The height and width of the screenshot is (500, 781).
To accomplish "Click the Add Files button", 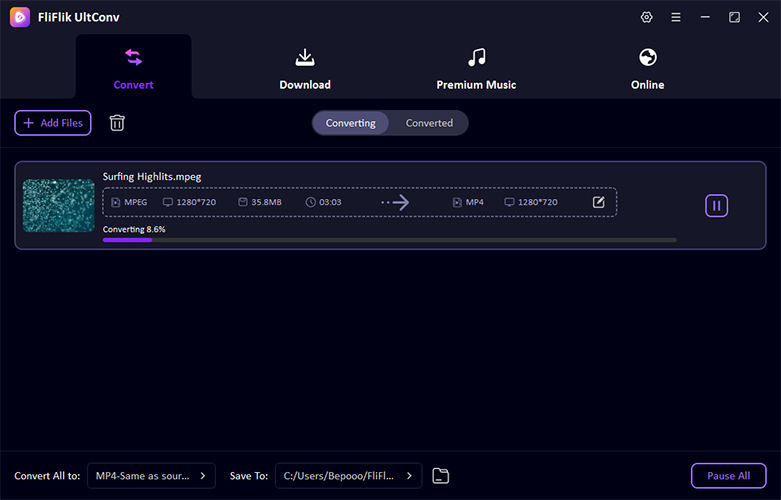I will (53, 123).
